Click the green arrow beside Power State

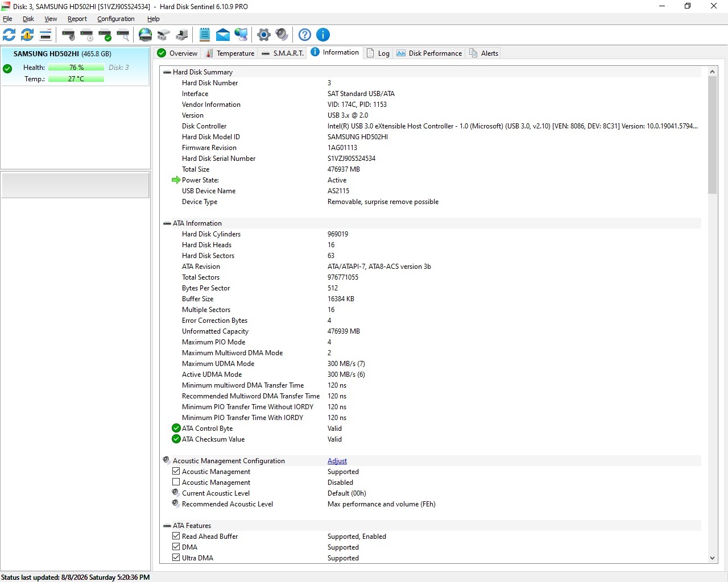pos(176,180)
